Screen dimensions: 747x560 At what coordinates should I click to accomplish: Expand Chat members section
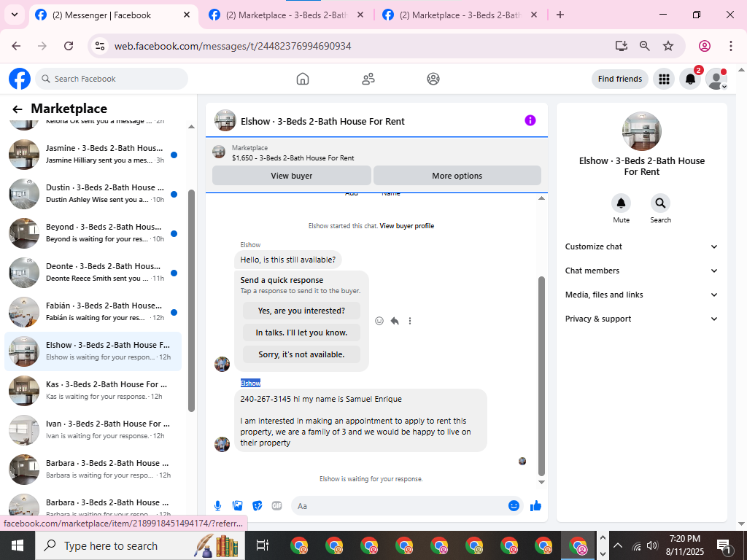pyautogui.click(x=641, y=271)
